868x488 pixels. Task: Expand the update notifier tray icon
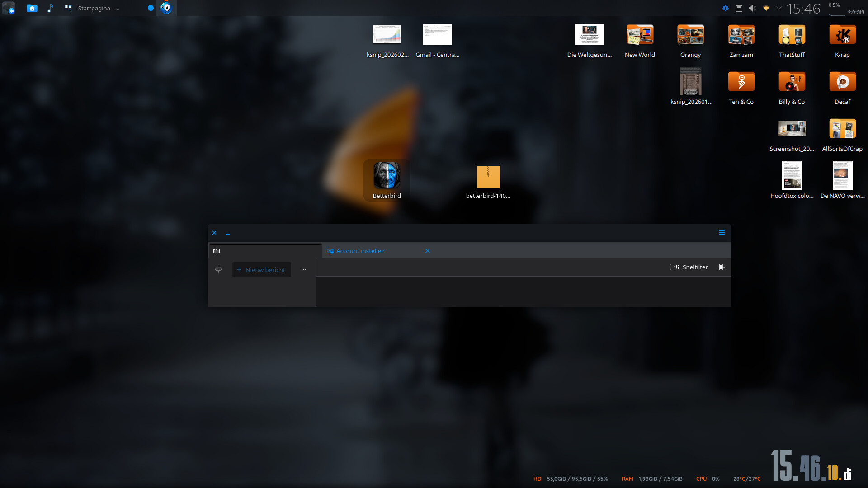click(x=725, y=8)
